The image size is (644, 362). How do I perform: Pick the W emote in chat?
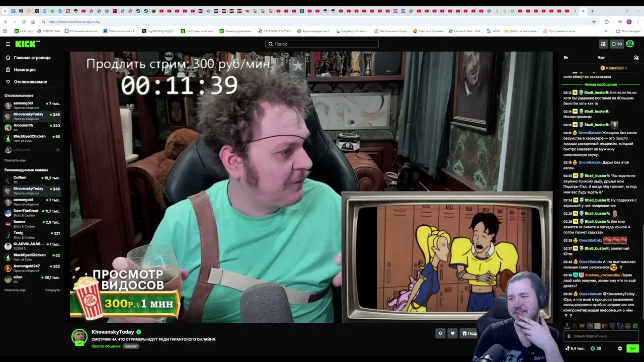[x=582, y=326]
